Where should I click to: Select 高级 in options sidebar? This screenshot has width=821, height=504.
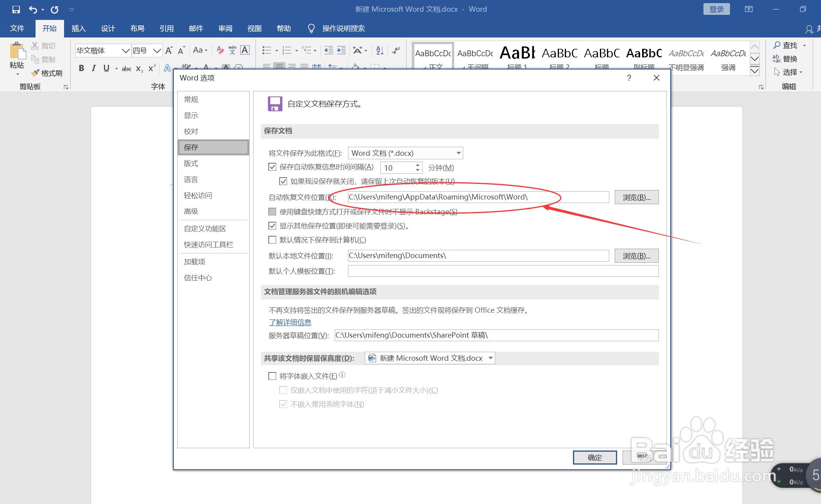191,211
